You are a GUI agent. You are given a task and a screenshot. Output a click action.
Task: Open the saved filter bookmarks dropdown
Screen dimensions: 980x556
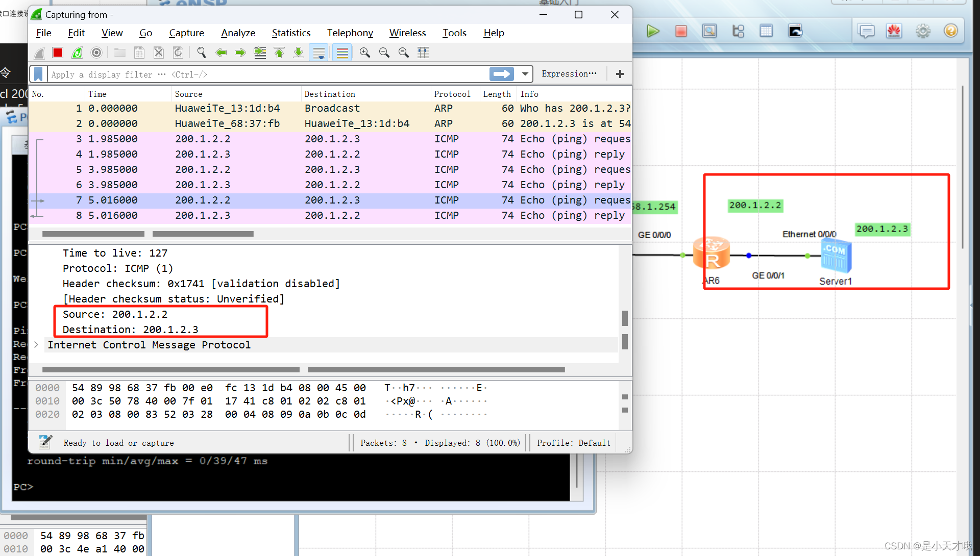click(x=38, y=74)
